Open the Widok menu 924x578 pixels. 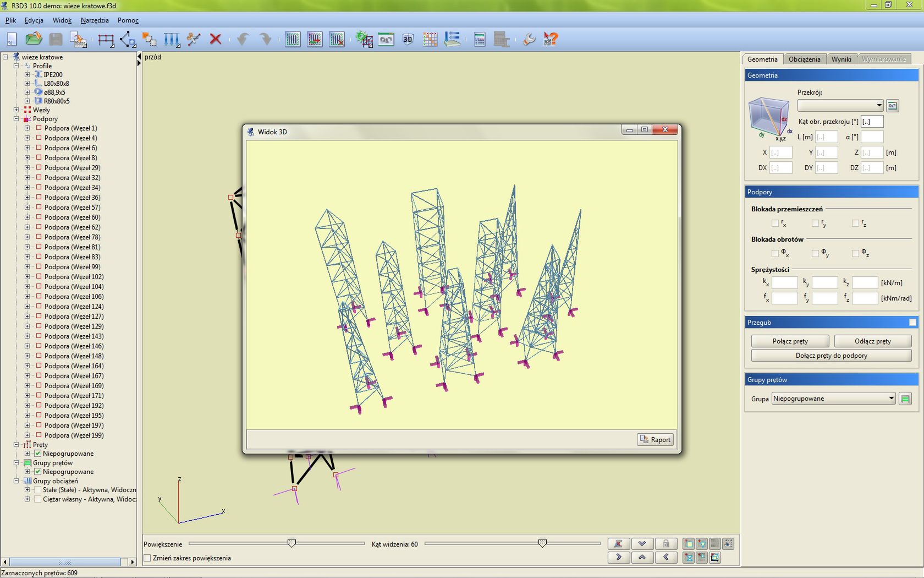click(x=62, y=20)
